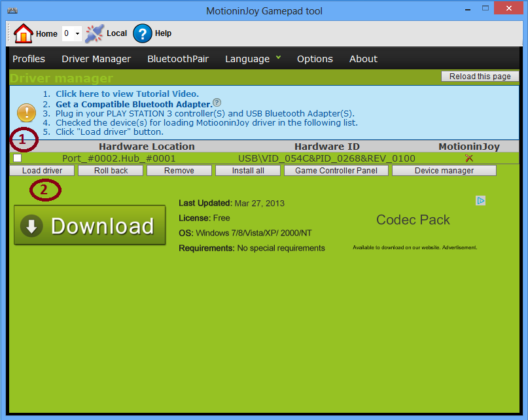Click the Home house icon
528x420 pixels.
24,33
